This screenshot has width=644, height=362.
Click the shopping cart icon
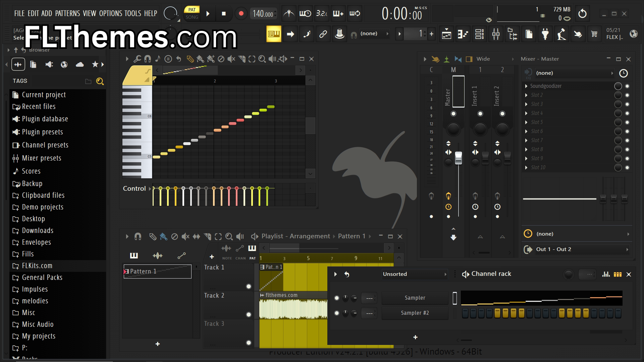[x=594, y=34]
